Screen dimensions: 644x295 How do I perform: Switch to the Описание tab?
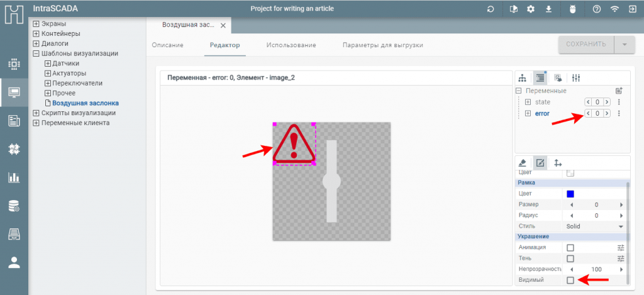[x=167, y=45]
